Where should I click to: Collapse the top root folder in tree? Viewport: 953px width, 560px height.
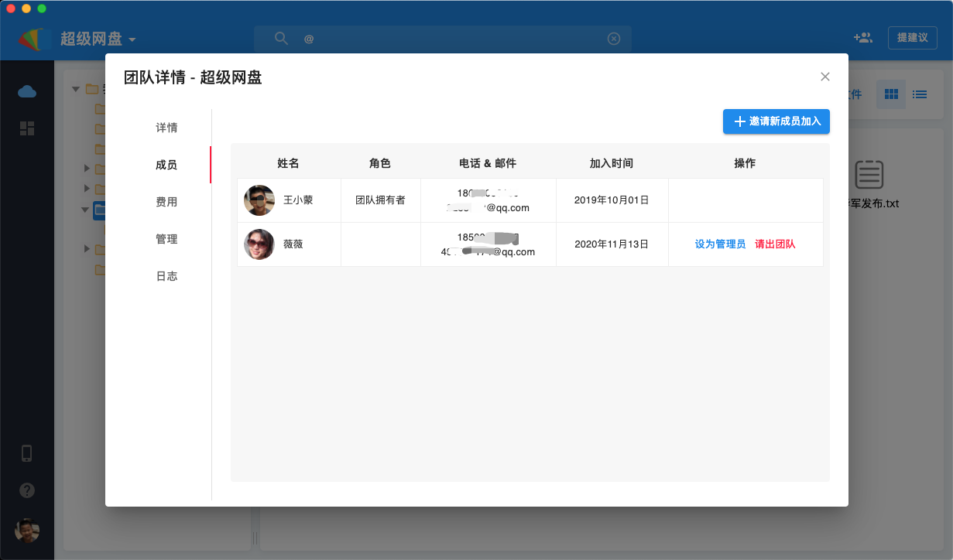76,89
